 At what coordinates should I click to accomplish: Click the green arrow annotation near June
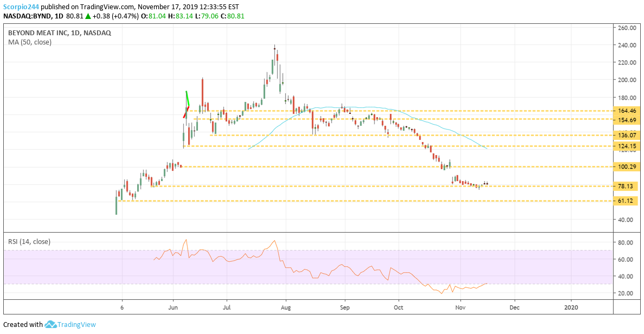pyautogui.click(x=187, y=99)
